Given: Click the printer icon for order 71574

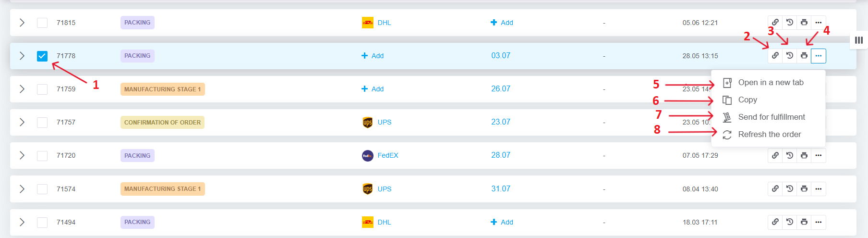Looking at the screenshot, I should coord(804,189).
